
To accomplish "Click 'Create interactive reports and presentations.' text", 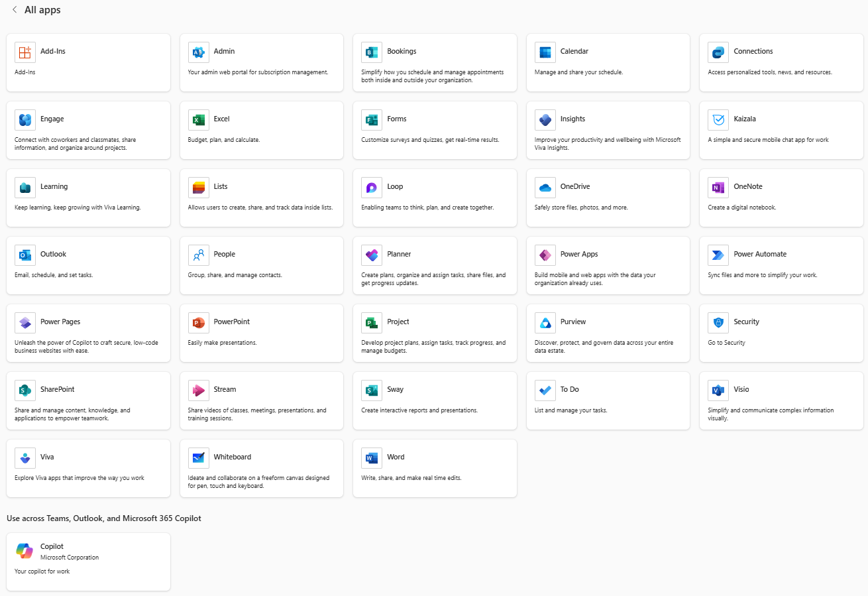I will pos(419,410).
